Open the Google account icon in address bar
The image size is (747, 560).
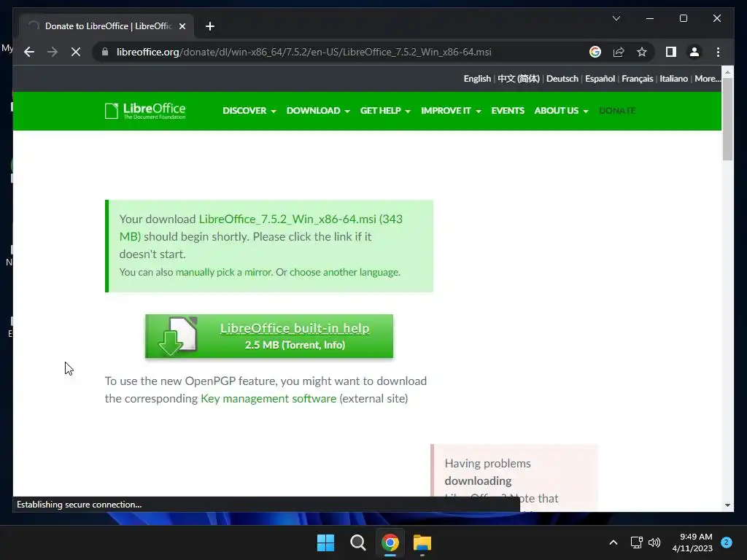595,52
